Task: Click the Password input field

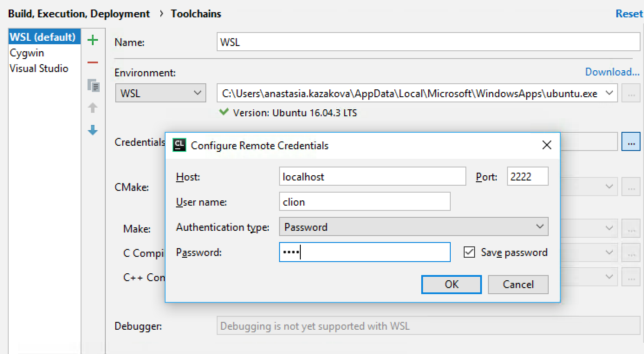Action: (x=364, y=252)
